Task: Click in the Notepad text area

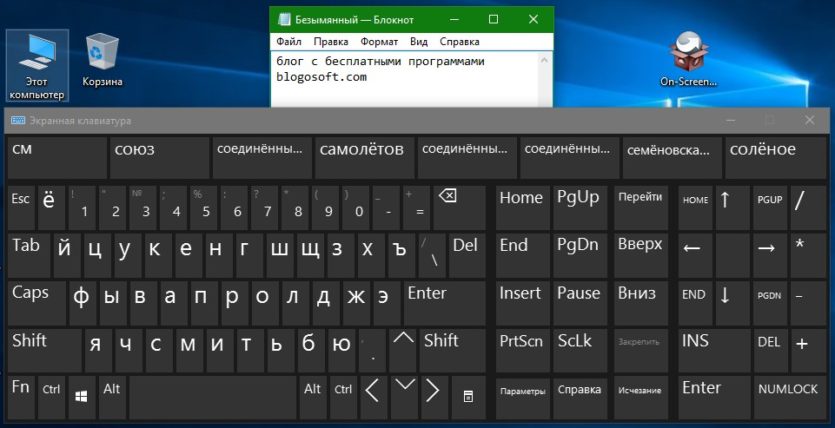Action: [405, 79]
